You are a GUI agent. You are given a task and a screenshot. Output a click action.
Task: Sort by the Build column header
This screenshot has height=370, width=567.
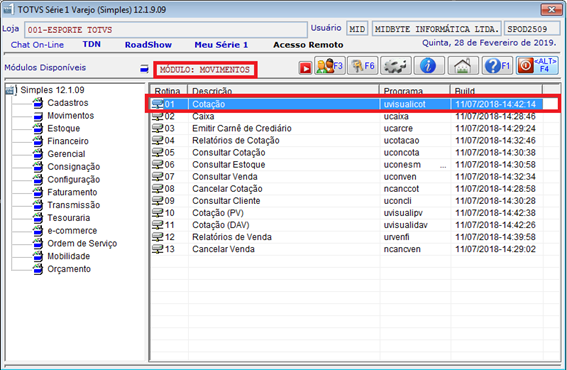(x=496, y=90)
